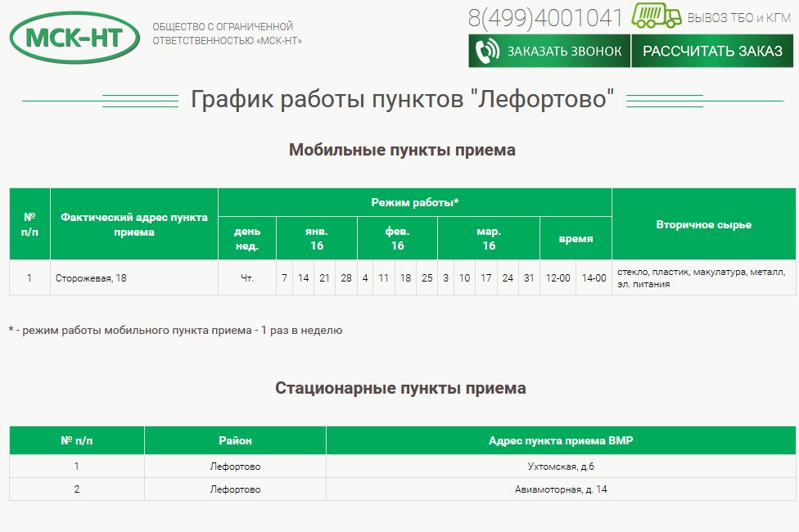Viewport: 799px width, 532px height.
Task: Click Лефортово in the Авиамоторная row
Action: tap(235, 489)
